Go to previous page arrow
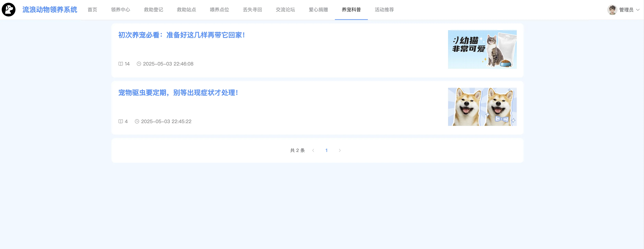The width and height of the screenshot is (644, 249). tap(313, 150)
